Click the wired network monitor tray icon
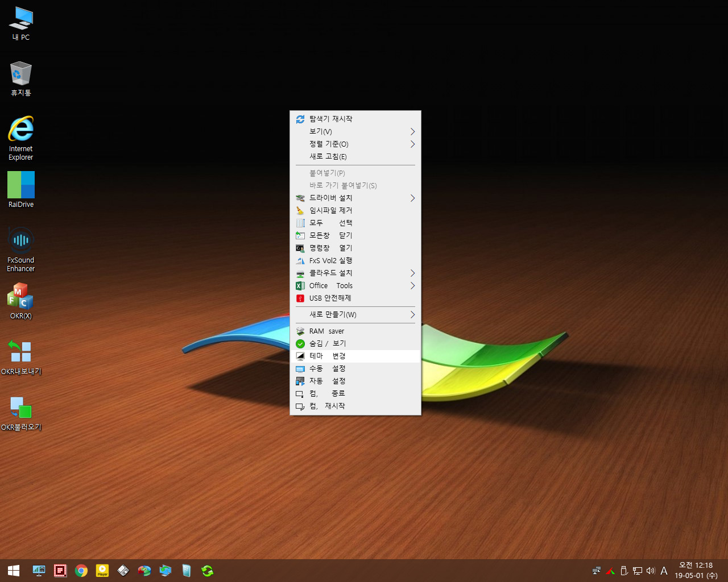Screen dimensions: 728x582 pos(638,571)
